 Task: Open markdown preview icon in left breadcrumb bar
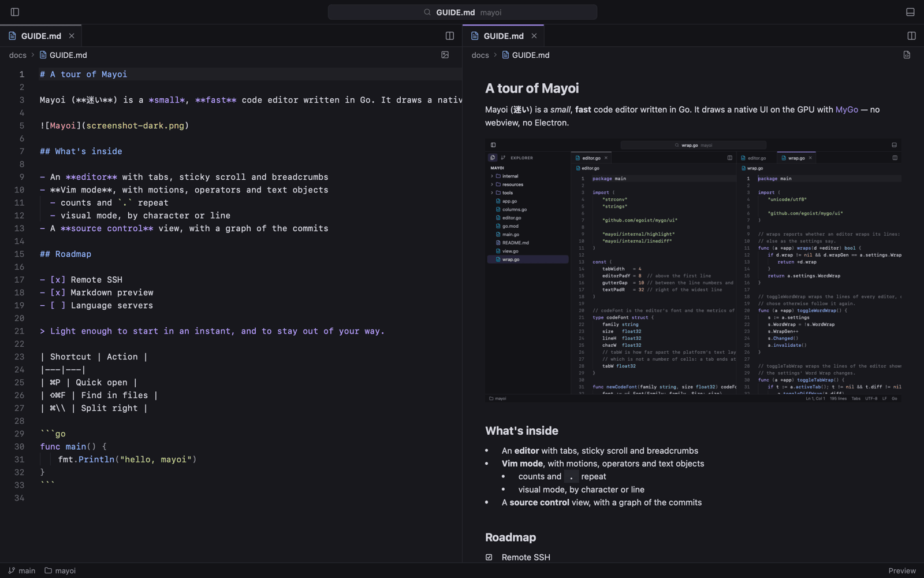tap(445, 55)
